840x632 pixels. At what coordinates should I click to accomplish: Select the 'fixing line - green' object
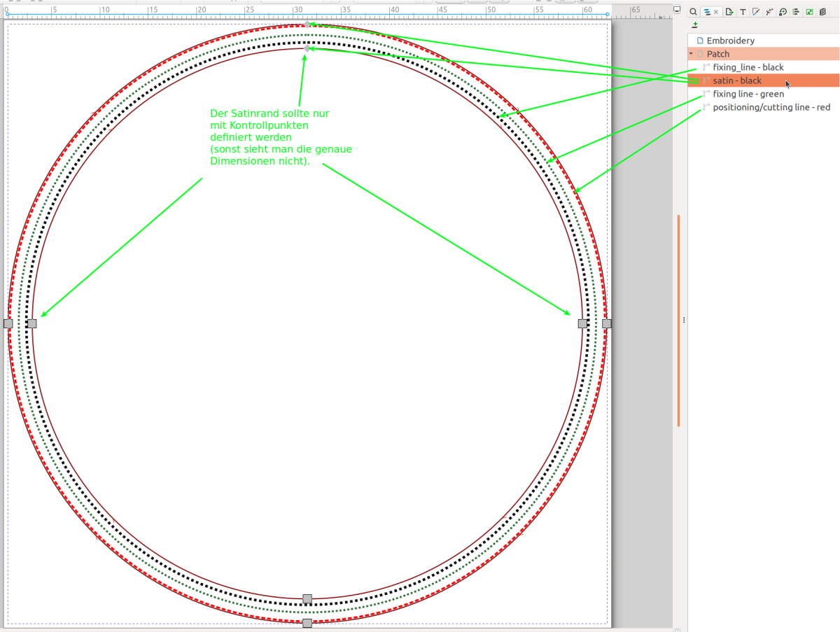pyautogui.click(x=764, y=94)
